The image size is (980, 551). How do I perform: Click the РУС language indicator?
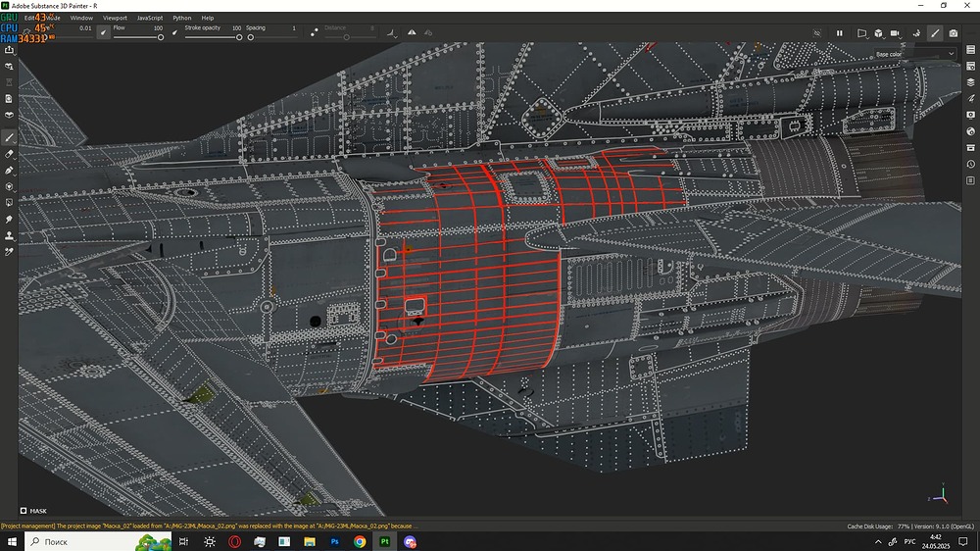pyautogui.click(x=909, y=541)
